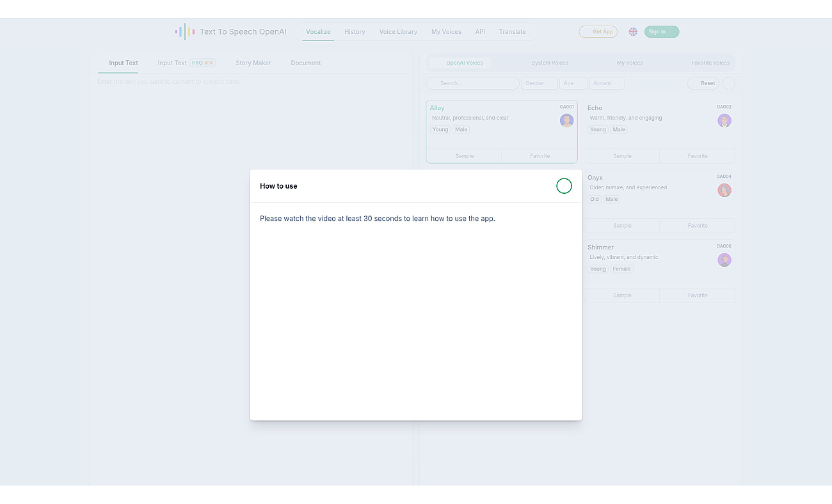Click Shimmer's Female tag

(x=621, y=269)
